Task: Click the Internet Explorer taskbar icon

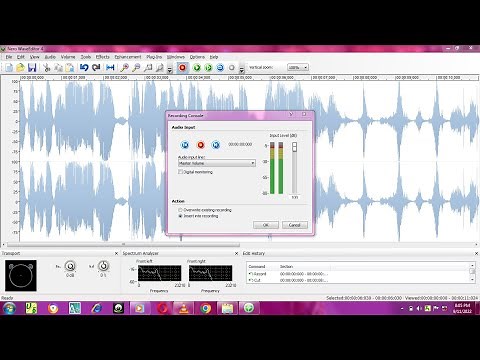Action: [x=96, y=308]
